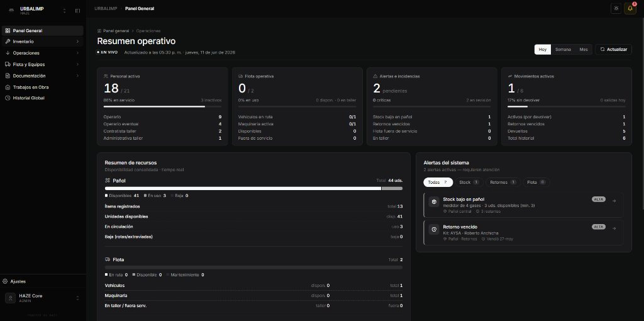This screenshot has width=644, height=321.
Task: Click 'Vehículos en ruta' row
Action: pyautogui.click(x=297, y=116)
